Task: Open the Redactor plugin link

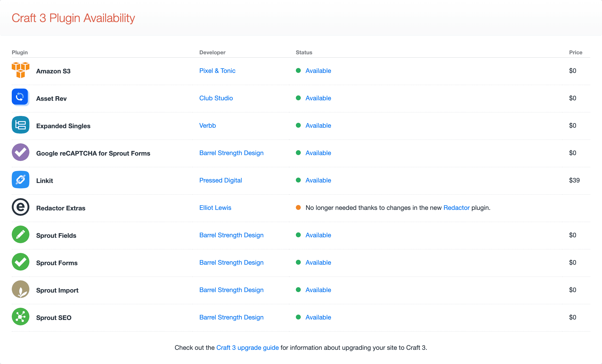Action: [457, 208]
